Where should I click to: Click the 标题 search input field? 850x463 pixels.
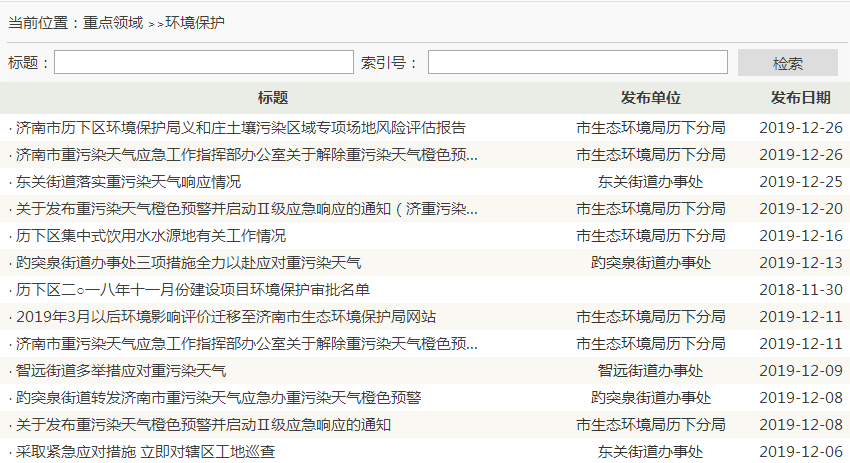coord(204,62)
